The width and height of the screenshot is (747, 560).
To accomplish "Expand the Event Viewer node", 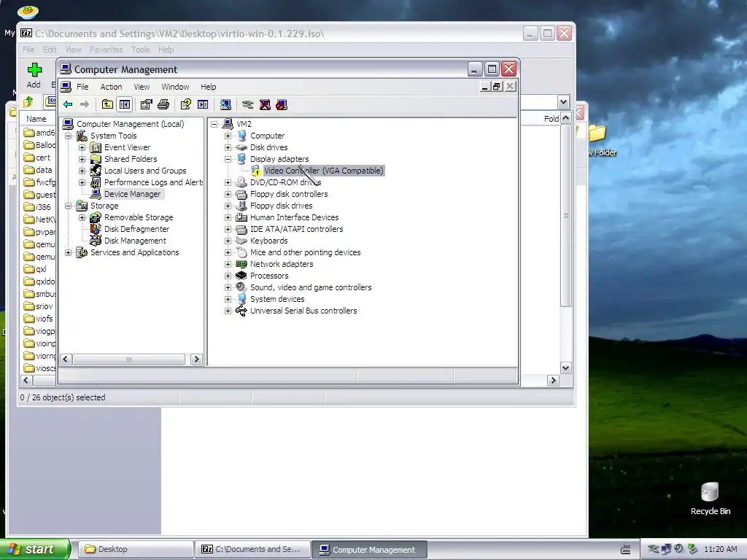I will pyautogui.click(x=82, y=147).
